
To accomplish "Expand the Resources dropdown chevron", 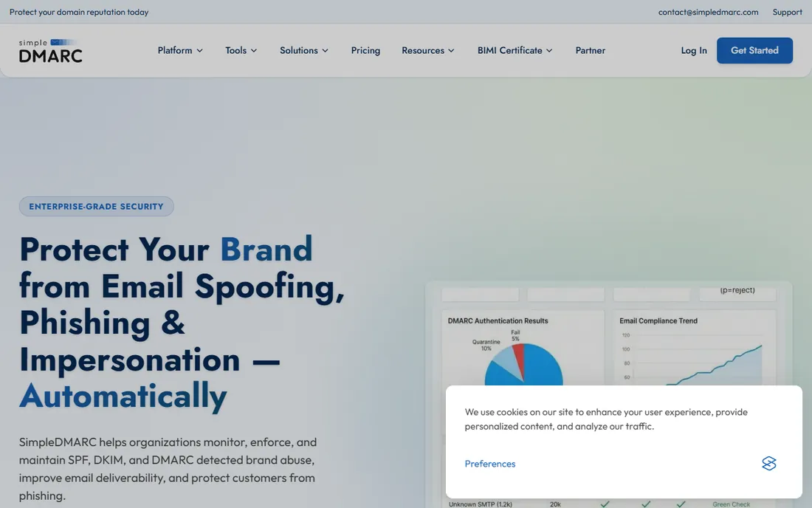I will point(451,51).
